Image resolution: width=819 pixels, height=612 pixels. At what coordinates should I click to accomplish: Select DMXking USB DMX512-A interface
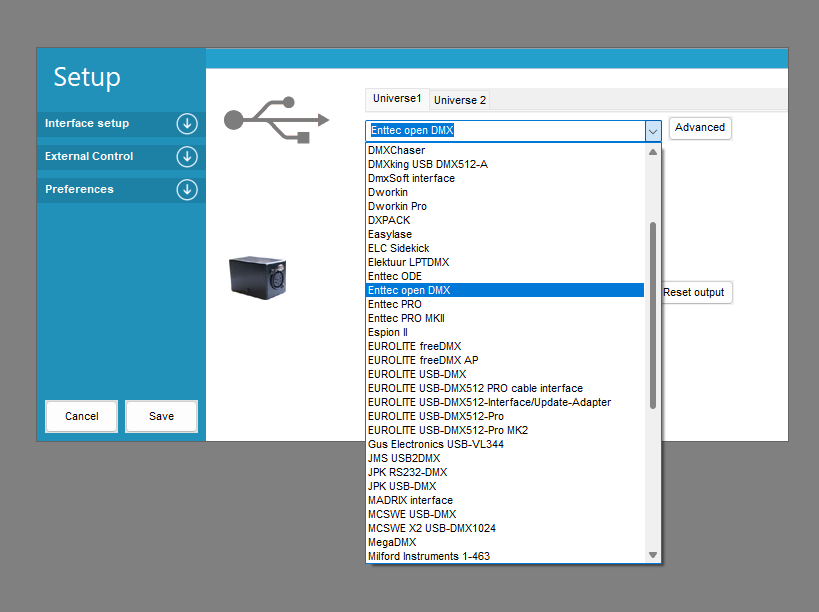[x=427, y=164]
